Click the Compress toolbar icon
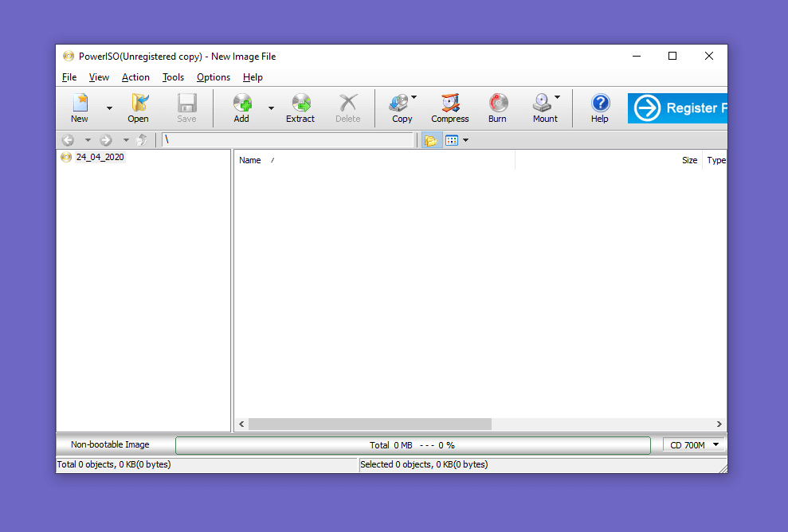788x532 pixels. tap(450, 108)
